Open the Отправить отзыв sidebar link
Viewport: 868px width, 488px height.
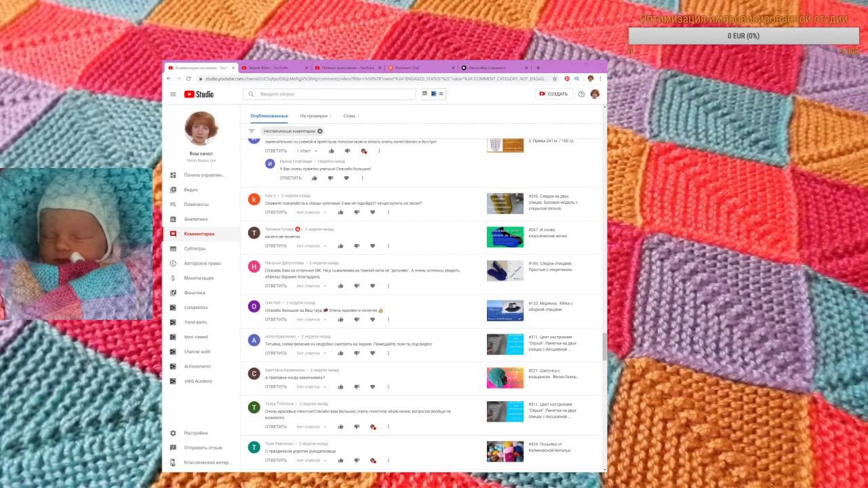click(201, 447)
